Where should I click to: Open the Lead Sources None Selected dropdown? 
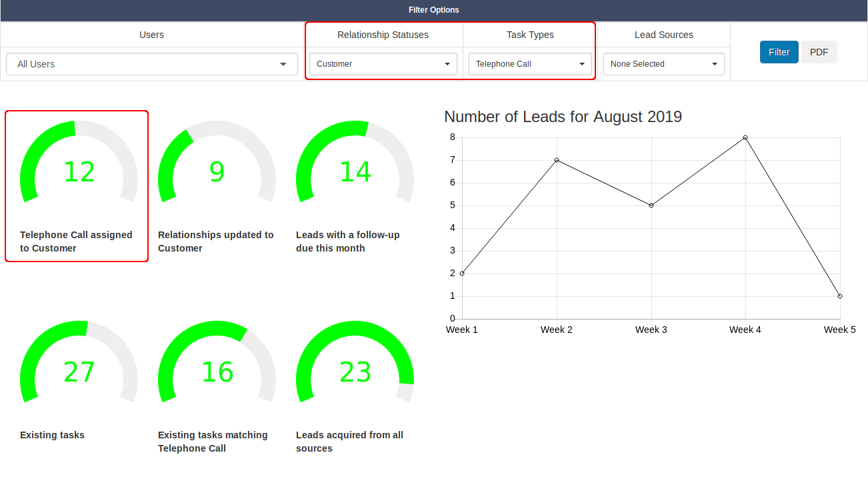(663, 64)
